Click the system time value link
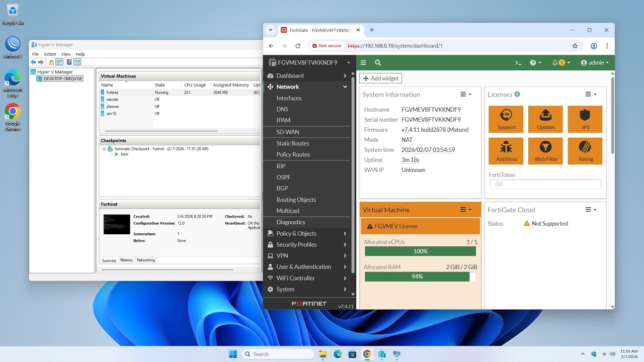 pyautogui.click(x=428, y=150)
